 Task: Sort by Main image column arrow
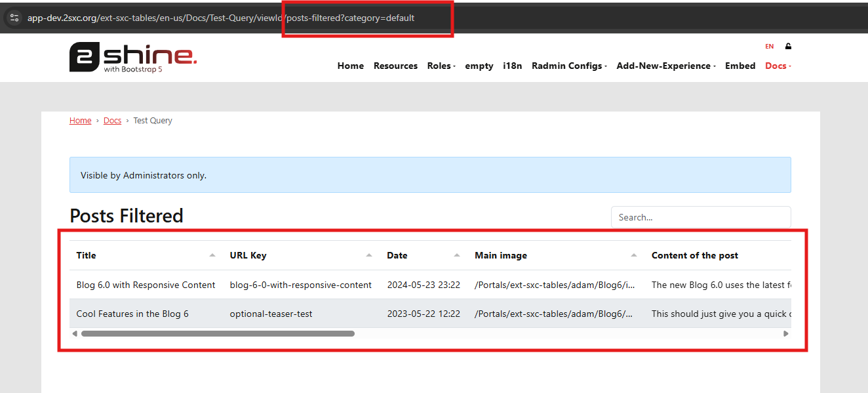point(634,255)
